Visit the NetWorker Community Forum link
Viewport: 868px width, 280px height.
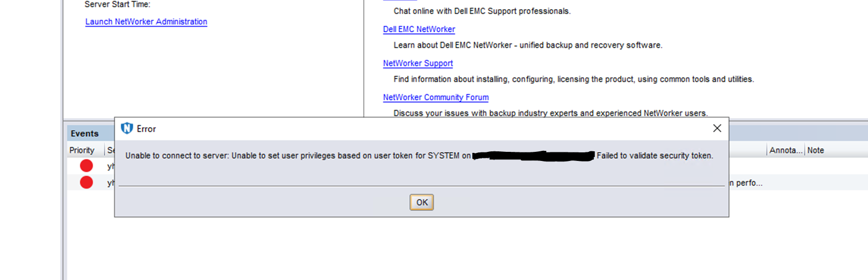click(x=436, y=97)
